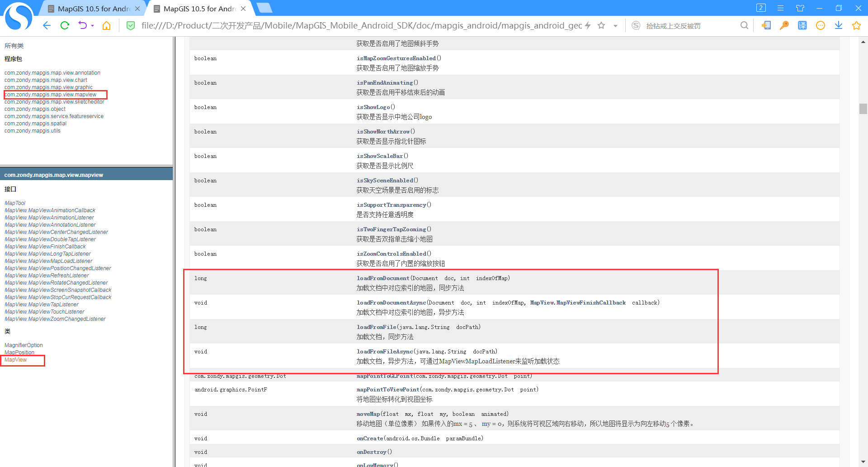Viewport: 868px width, 467px height.
Task: Open package com.zondy.mapgis.map.view.sketcheditor
Action: (x=54, y=102)
